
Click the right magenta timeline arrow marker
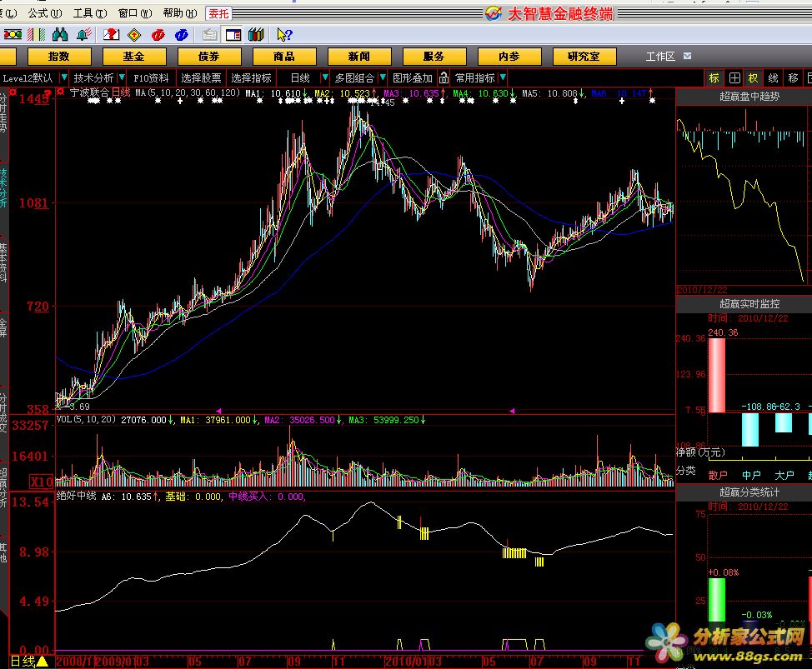[512, 411]
